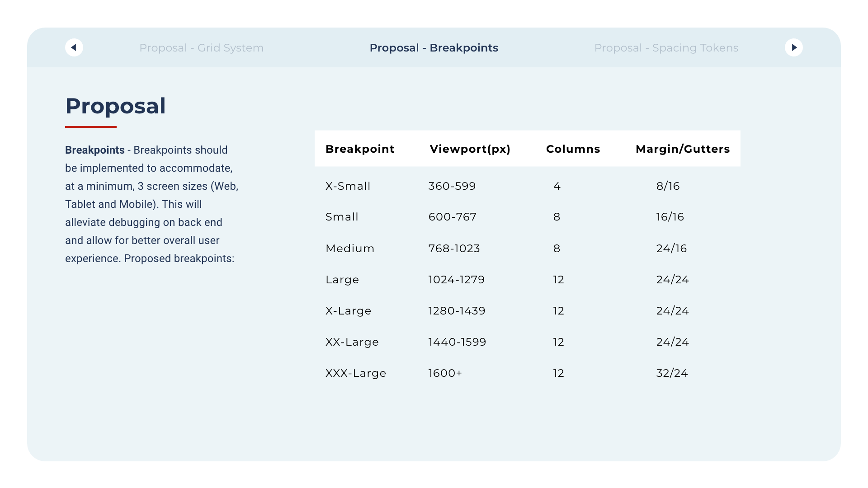Image resolution: width=868 pixels, height=488 pixels.
Task: Click the columns value in Medium row
Action: [557, 249]
